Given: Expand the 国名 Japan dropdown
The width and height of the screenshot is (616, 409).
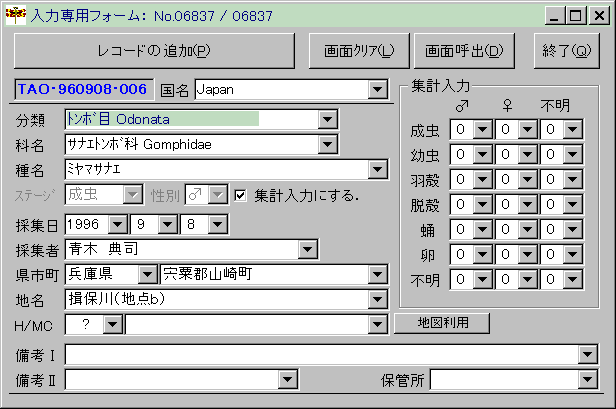Looking at the screenshot, I should pyautogui.click(x=377, y=90).
